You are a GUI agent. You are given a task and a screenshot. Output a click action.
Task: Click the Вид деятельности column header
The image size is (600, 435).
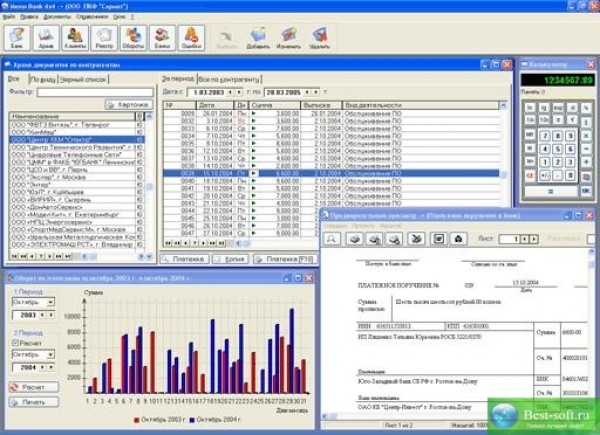coord(420,105)
